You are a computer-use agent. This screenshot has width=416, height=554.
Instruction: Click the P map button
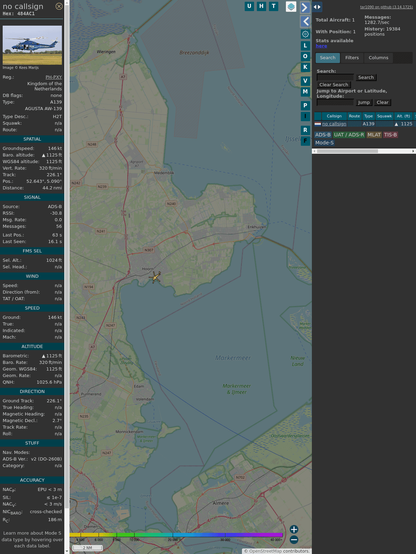point(305,106)
